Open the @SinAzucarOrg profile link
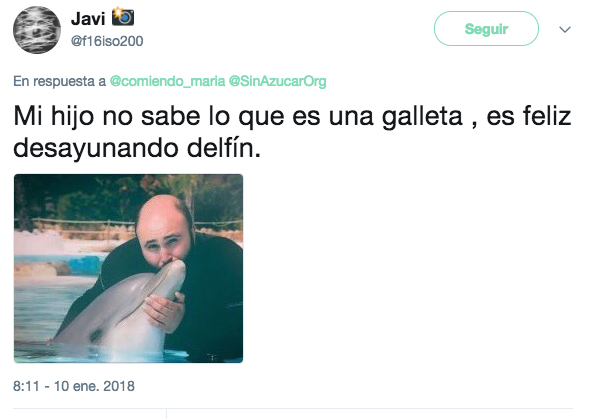Screen dimensions: 601x419 [x=278, y=81]
